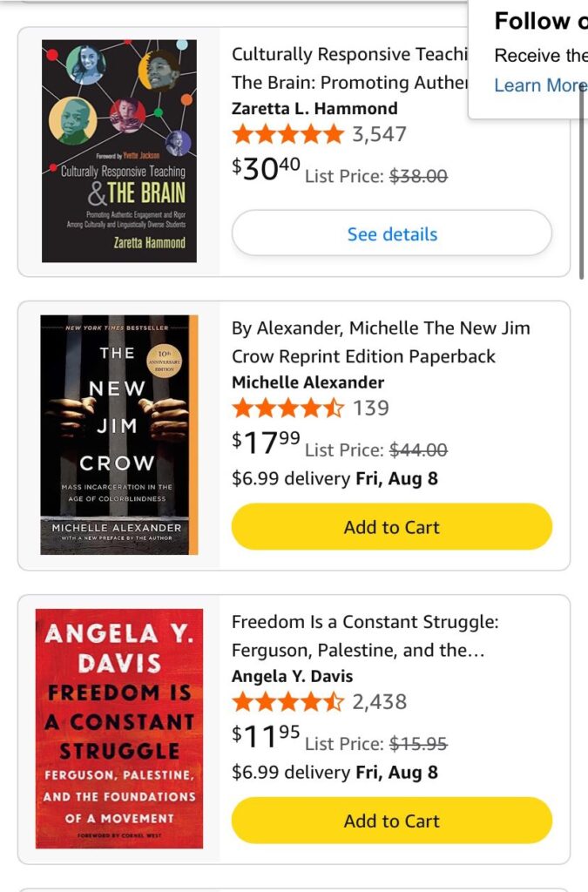This screenshot has height=892, width=588.
Task: Click the page scrollbar on the right
Action: [x=582, y=183]
